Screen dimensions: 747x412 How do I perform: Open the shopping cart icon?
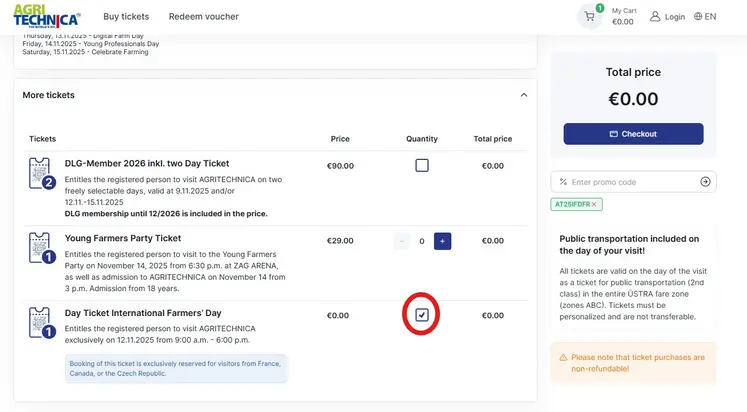[590, 16]
